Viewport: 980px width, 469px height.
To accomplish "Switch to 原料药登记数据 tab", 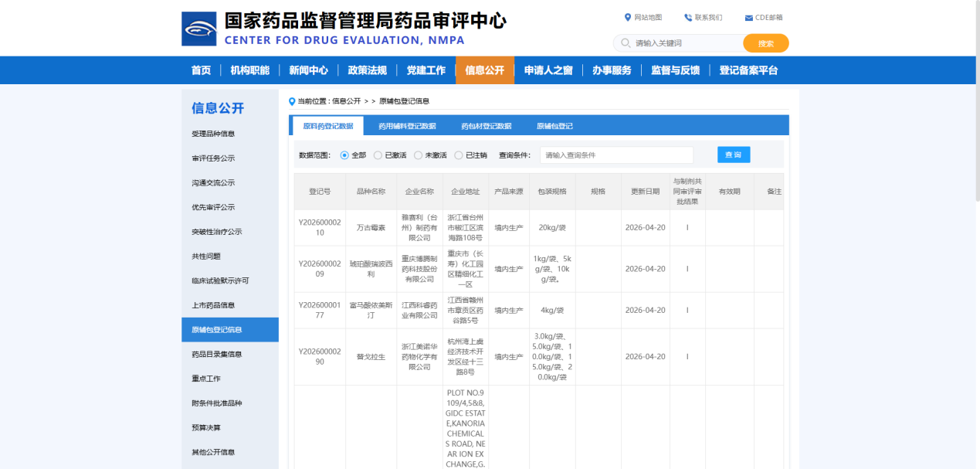I will pos(327,126).
